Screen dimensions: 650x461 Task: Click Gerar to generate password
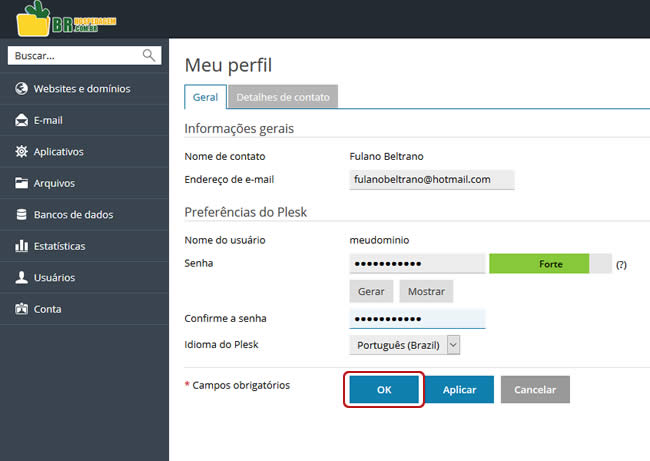pyautogui.click(x=371, y=291)
